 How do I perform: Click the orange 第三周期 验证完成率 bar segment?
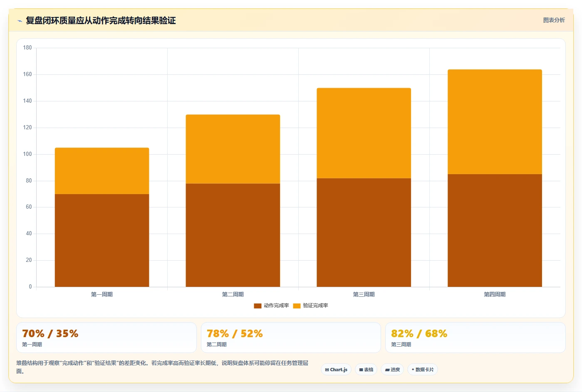coord(364,133)
